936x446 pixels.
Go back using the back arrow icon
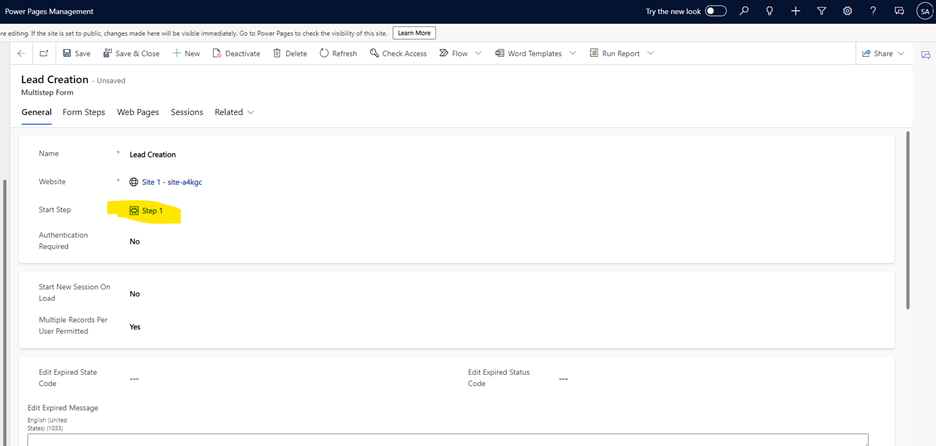click(x=22, y=53)
